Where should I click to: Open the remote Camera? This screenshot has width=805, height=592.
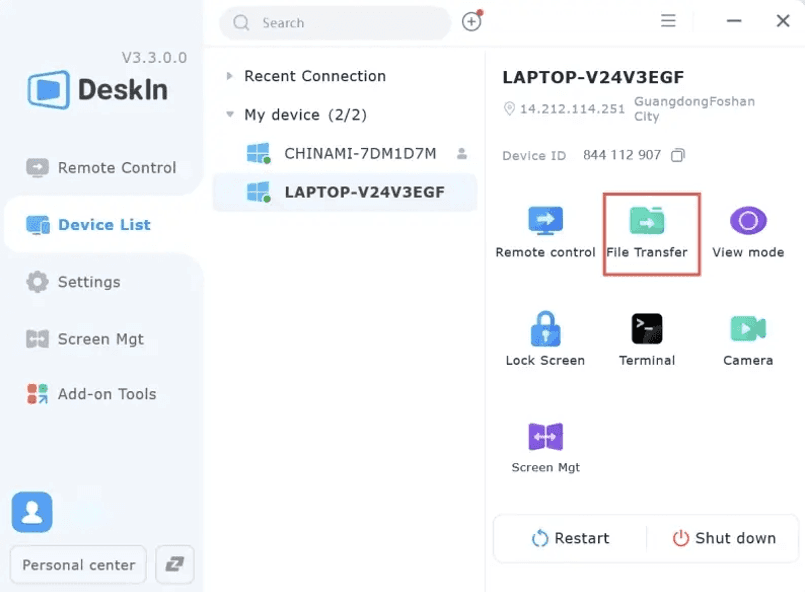(x=748, y=339)
